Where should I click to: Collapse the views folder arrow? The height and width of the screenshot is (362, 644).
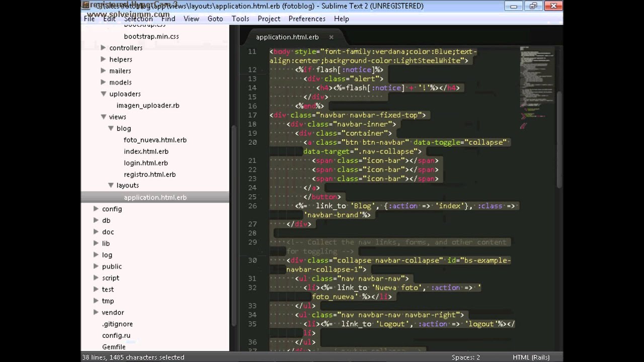(103, 117)
